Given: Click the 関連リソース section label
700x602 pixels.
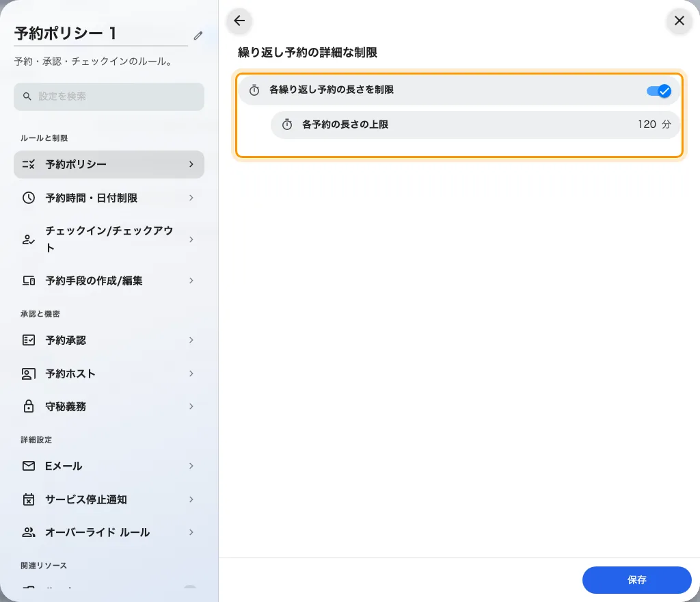Looking at the screenshot, I should (44, 566).
